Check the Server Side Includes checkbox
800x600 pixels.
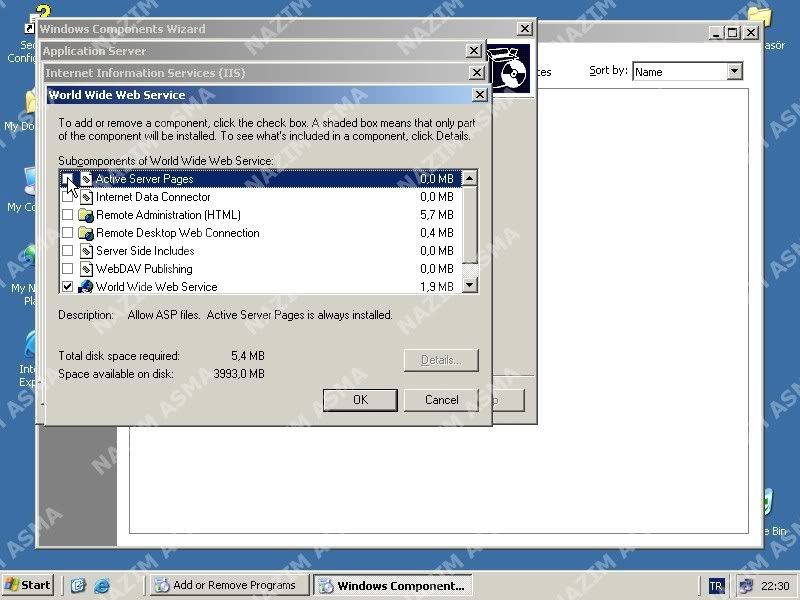67,251
